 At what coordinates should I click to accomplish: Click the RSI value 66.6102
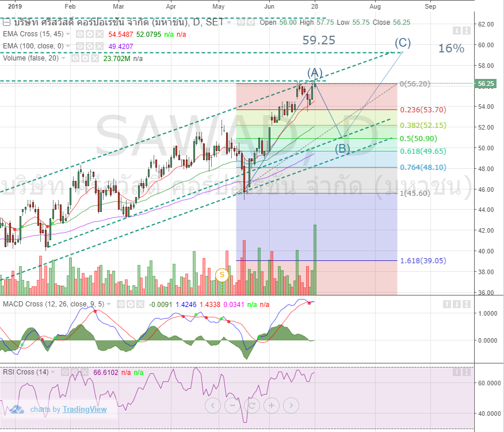(x=106, y=373)
